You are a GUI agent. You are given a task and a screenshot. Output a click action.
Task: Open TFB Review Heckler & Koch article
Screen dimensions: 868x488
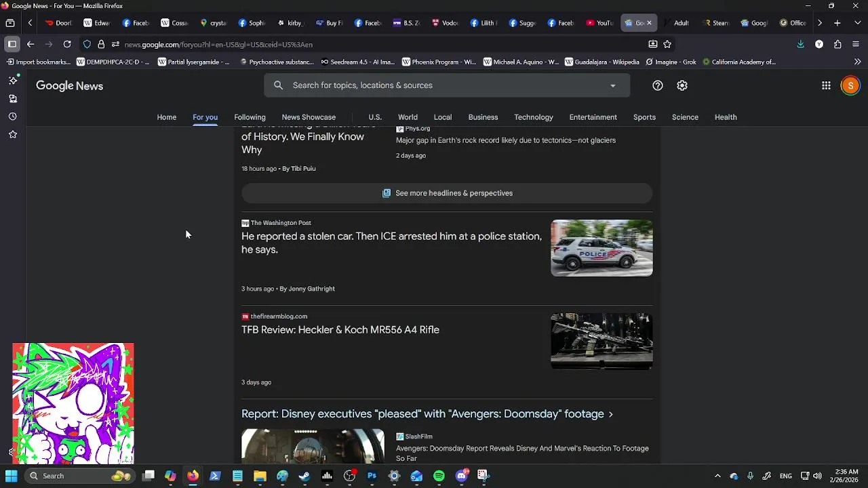tap(340, 329)
